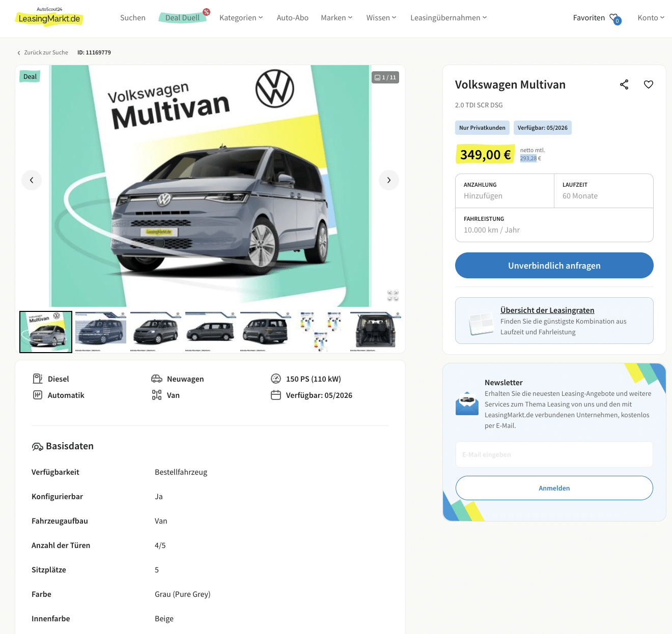Show the next gallery image
This screenshot has height=634, width=672.
coord(389,180)
